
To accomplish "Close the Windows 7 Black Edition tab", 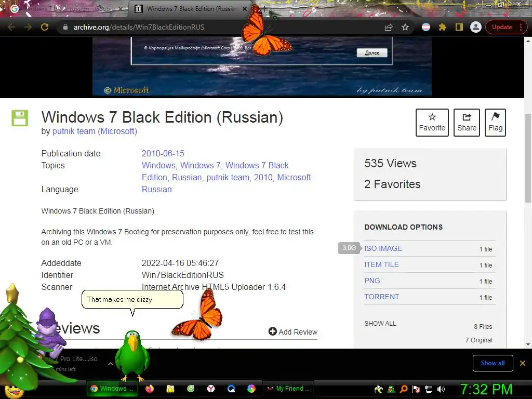I will 245,9.
